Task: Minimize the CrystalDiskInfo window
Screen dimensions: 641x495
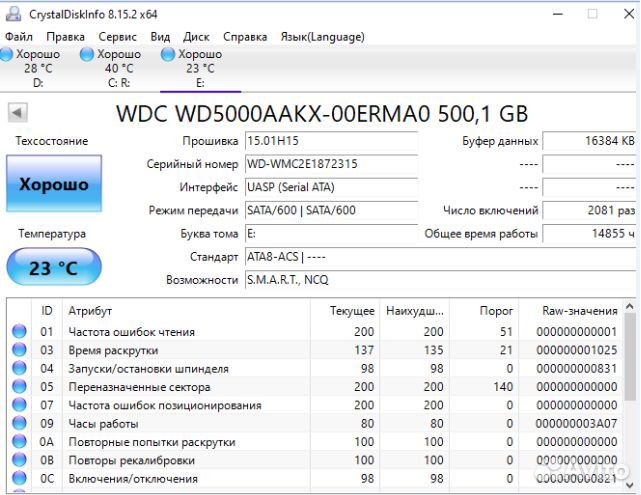Action: 558,14
